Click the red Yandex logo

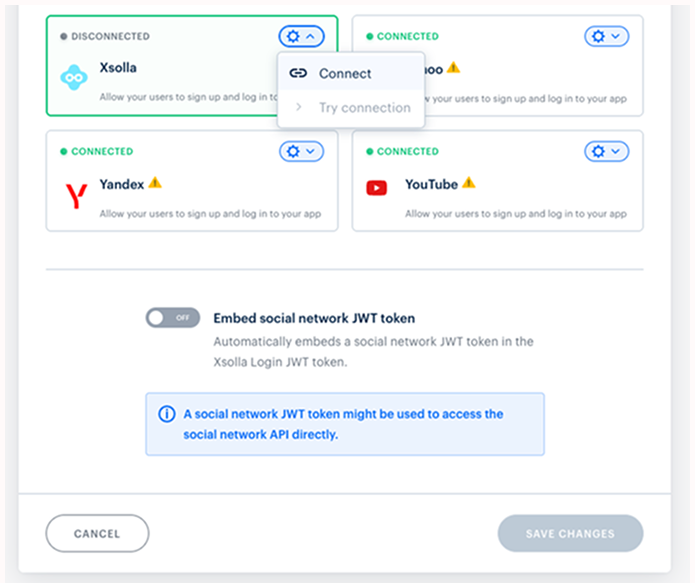(x=76, y=196)
